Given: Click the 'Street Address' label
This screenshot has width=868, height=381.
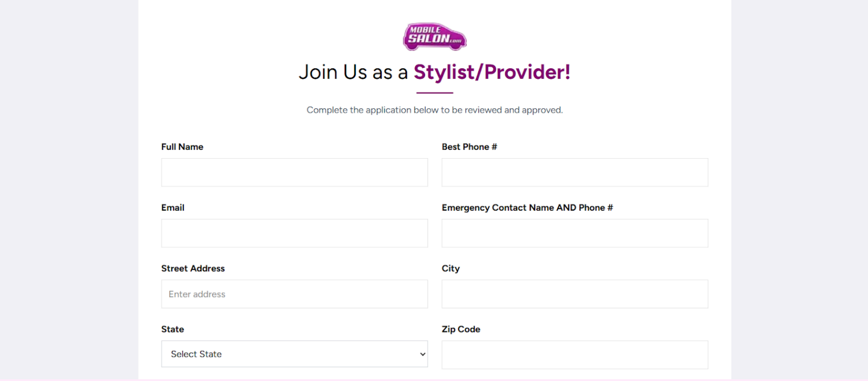Looking at the screenshot, I should (x=193, y=269).
